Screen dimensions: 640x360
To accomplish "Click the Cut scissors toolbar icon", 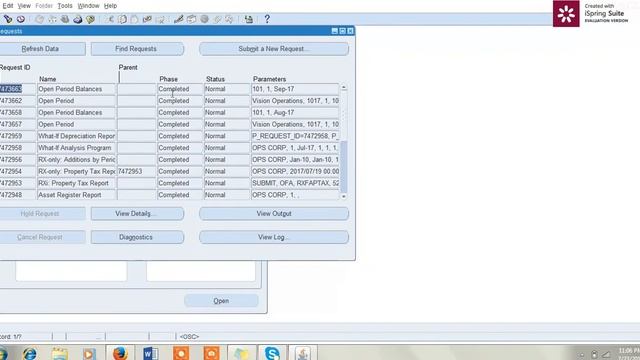I will (x=110, y=19).
